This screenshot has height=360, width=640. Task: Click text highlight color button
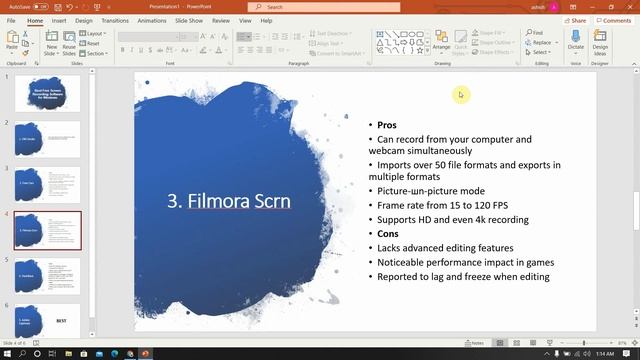pos(203,50)
